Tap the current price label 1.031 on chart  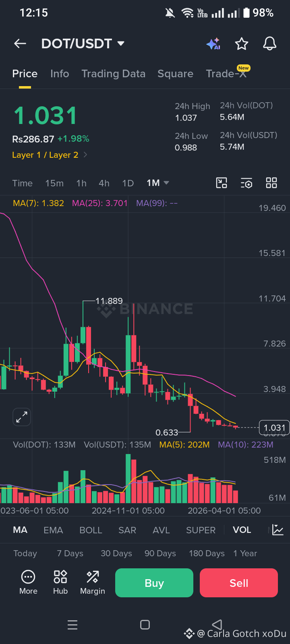coord(274,427)
